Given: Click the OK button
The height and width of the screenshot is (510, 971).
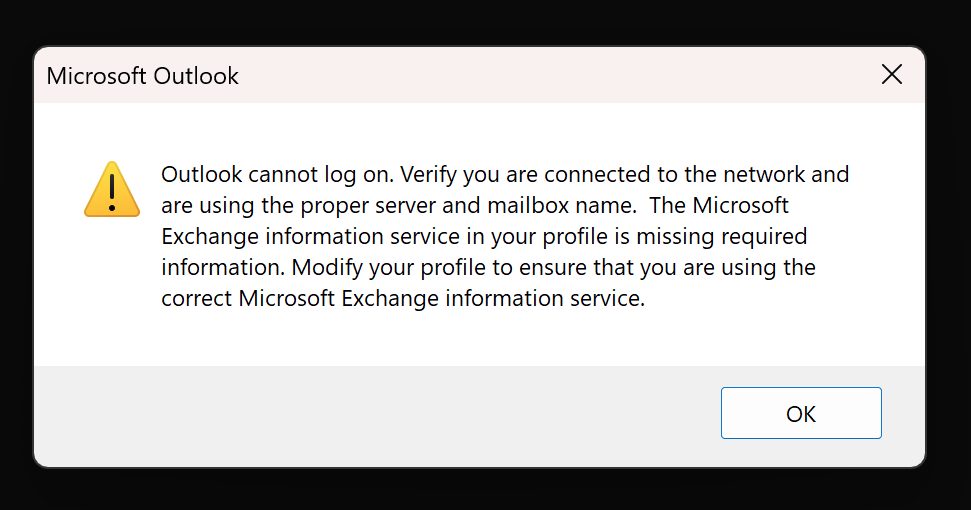Looking at the screenshot, I should (x=801, y=413).
